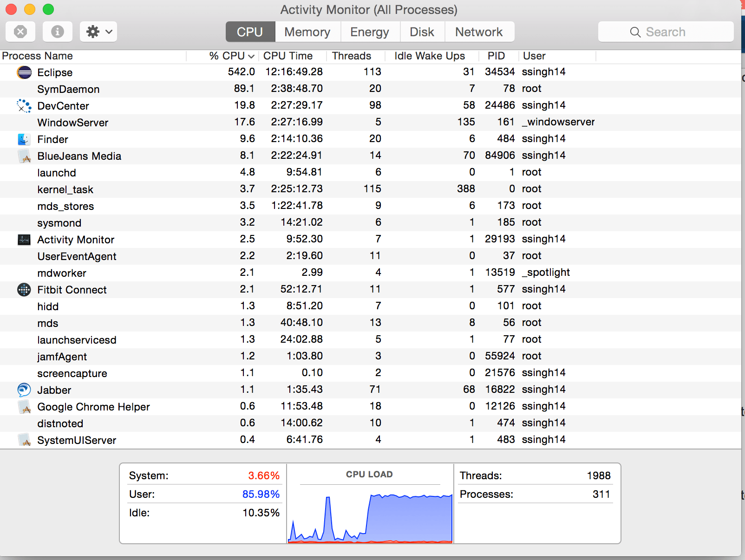Click the Jabber app icon

24,390
